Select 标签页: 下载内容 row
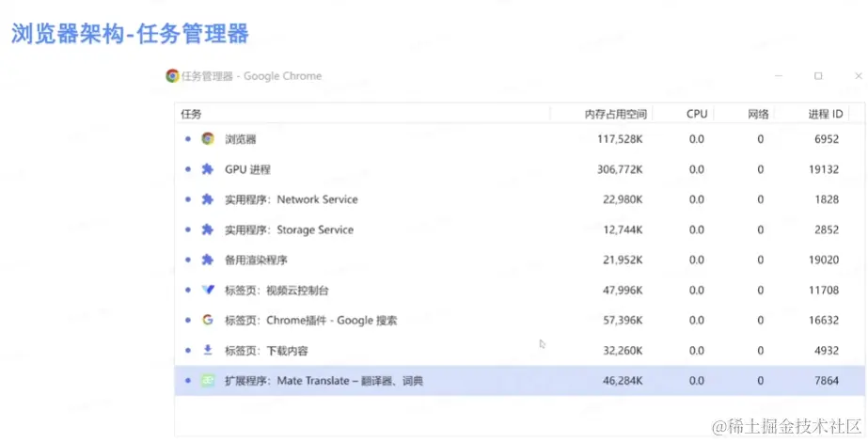Image resolution: width=868 pixels, height=442 pixels. [x=519, y=350]
